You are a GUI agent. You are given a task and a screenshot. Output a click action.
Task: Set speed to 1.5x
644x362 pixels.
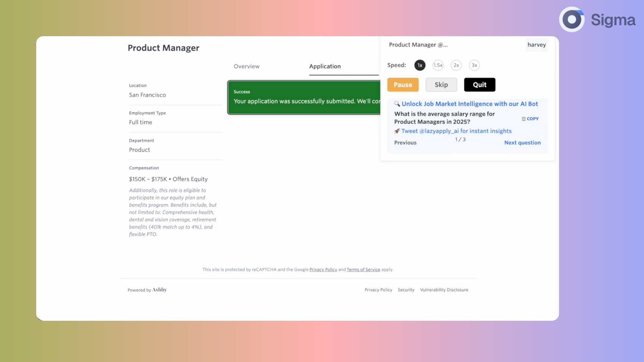point(438,65)
